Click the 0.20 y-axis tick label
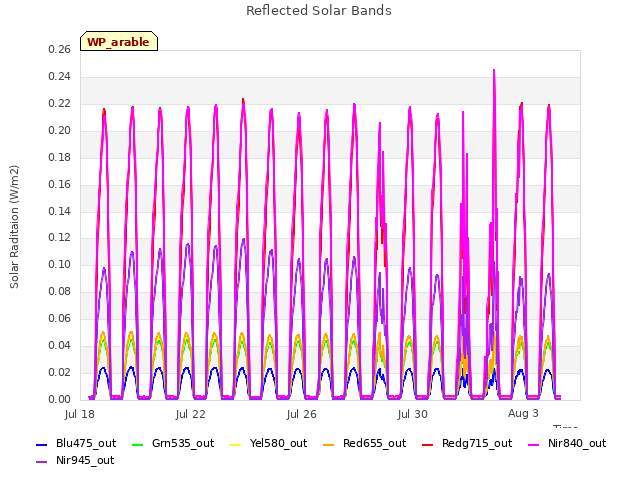Screen dimensions: 640x480 click(x=60, y=131)
